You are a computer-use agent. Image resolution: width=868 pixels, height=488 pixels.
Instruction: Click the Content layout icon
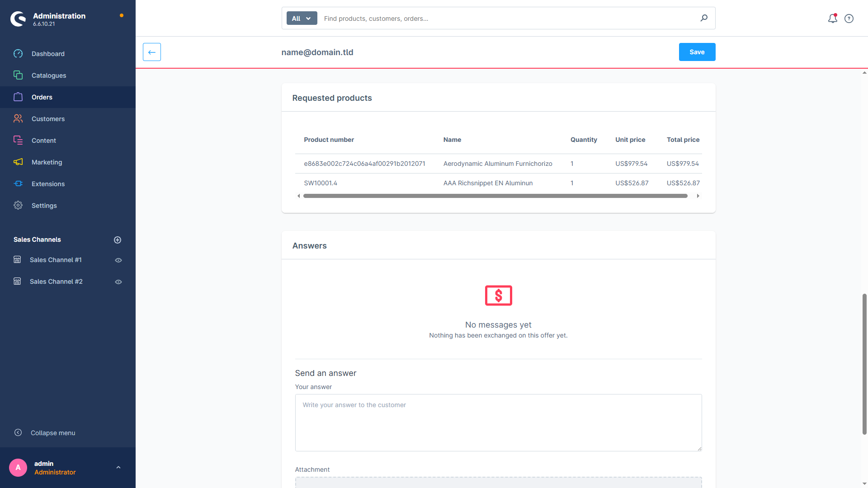18,141
